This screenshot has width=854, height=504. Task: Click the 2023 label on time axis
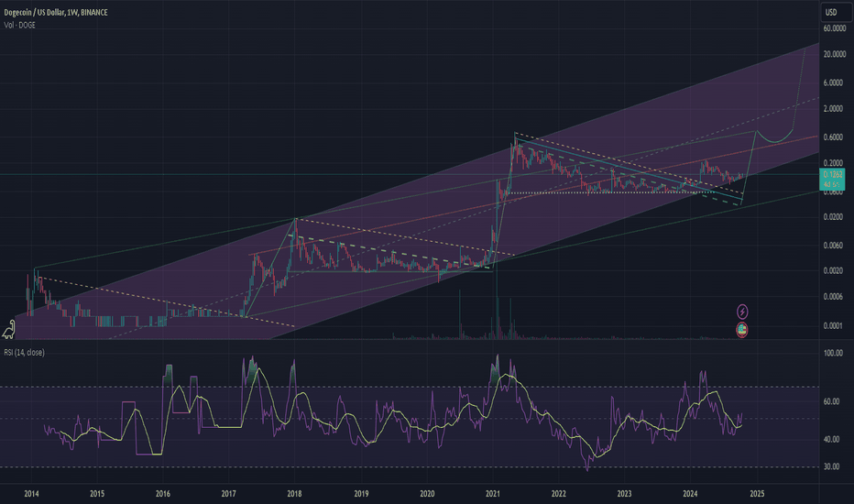click(x=624, y=494)
